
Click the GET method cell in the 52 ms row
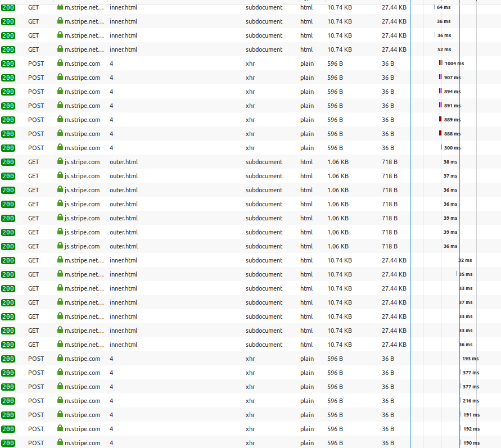pyautogui.click(x=33, y=49)
